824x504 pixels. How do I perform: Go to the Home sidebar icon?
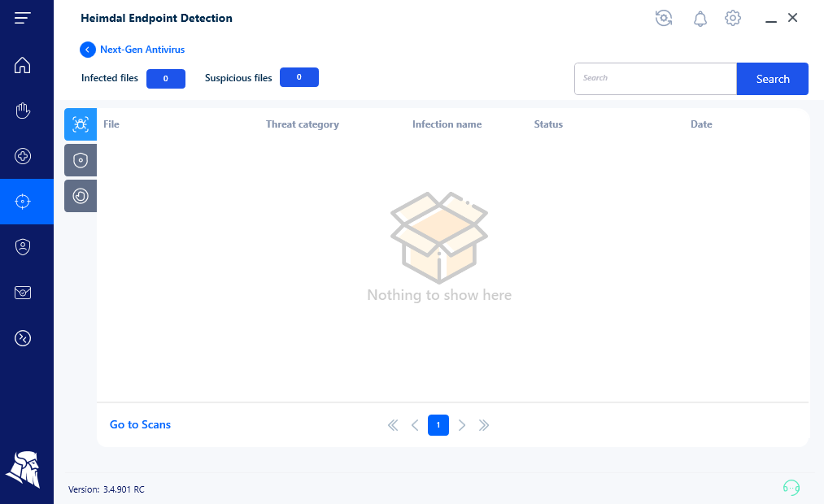pyautogui.click(x=23, y=65)
